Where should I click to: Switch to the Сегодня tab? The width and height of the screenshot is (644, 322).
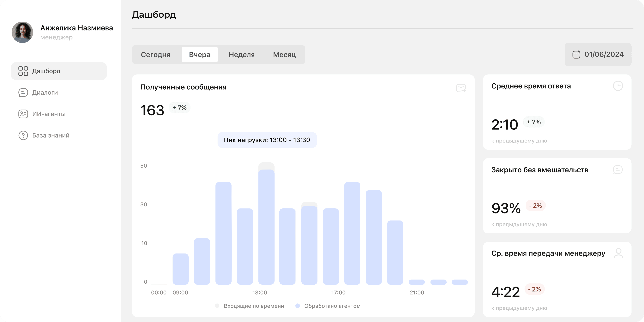point(155,55)
